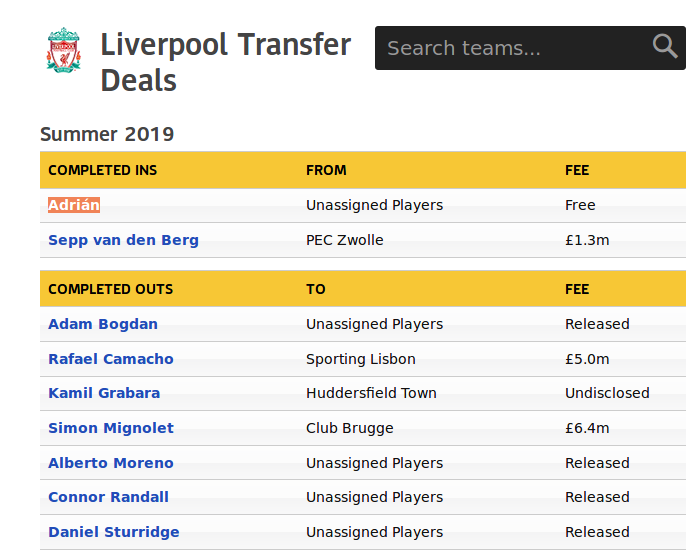Open Simon Mignolet player link

pos(111,428)
